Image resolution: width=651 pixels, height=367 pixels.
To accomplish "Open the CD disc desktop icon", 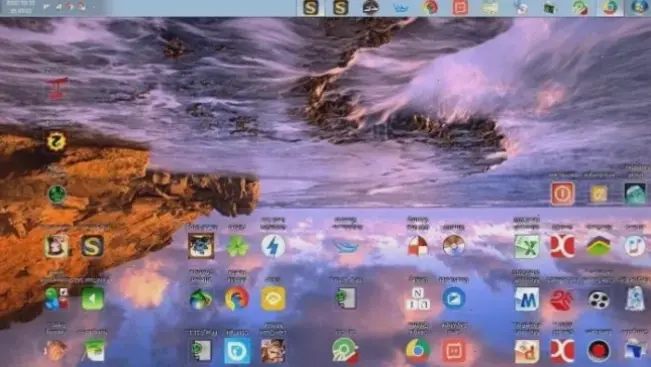I will pyautogui.click(x=453, y=246).
